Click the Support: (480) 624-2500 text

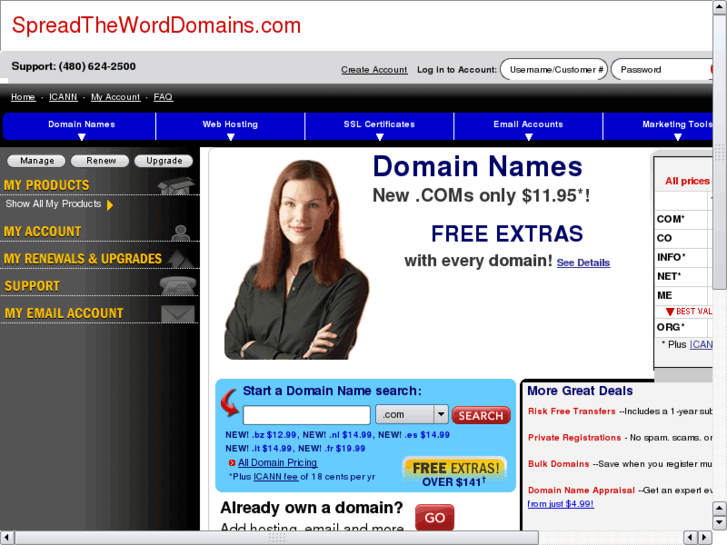[73, 66]
